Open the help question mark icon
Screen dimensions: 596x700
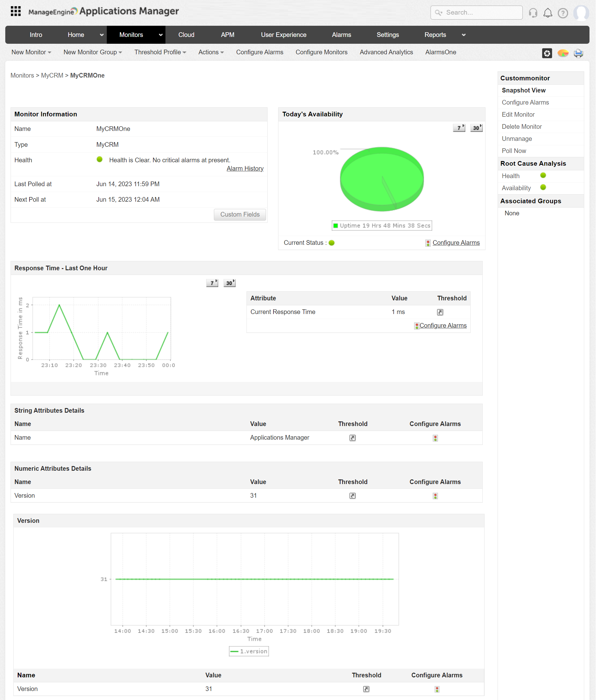pos(562,13)
